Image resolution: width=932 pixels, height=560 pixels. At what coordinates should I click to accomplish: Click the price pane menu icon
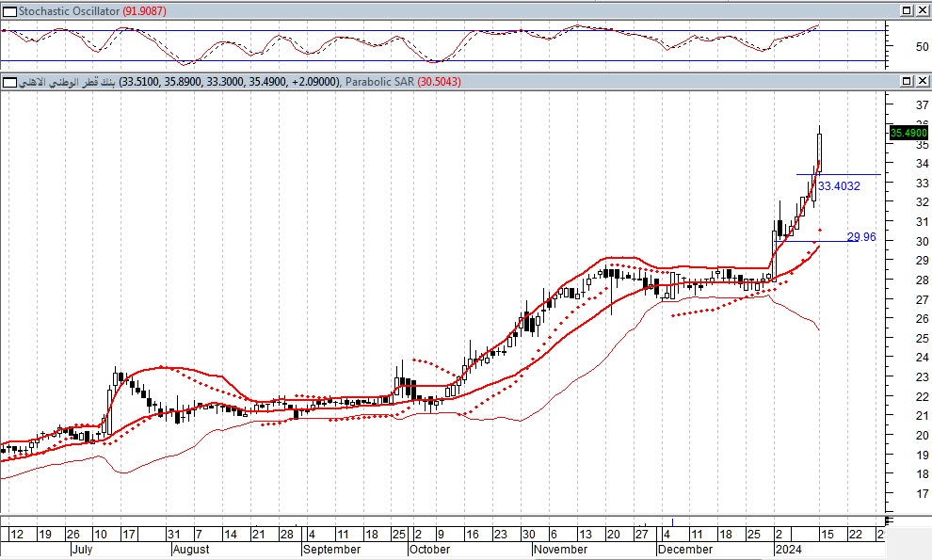tap(7, 83)
